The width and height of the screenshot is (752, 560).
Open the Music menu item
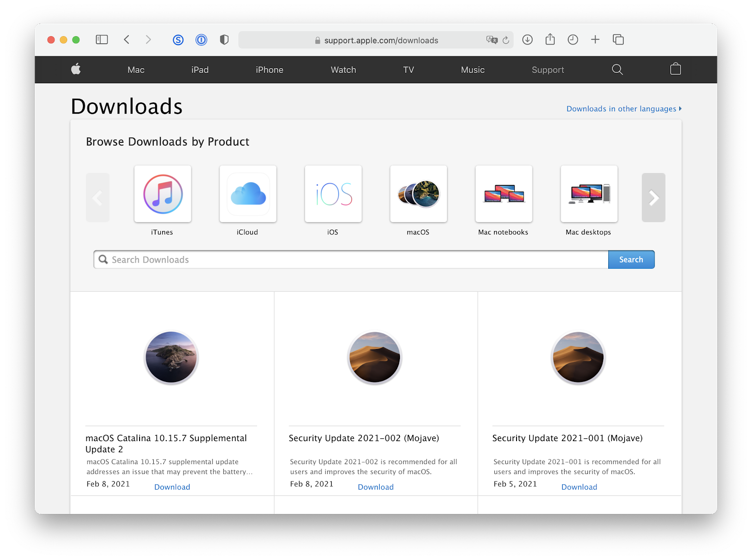pos(473,70)
